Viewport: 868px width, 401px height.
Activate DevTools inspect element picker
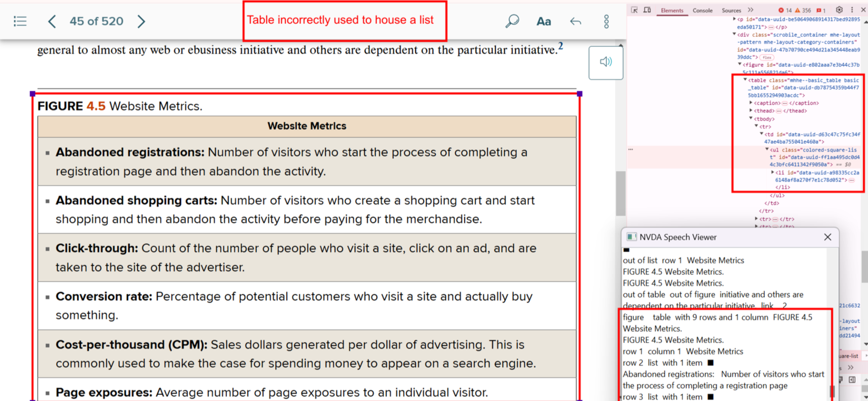[634, 10]
